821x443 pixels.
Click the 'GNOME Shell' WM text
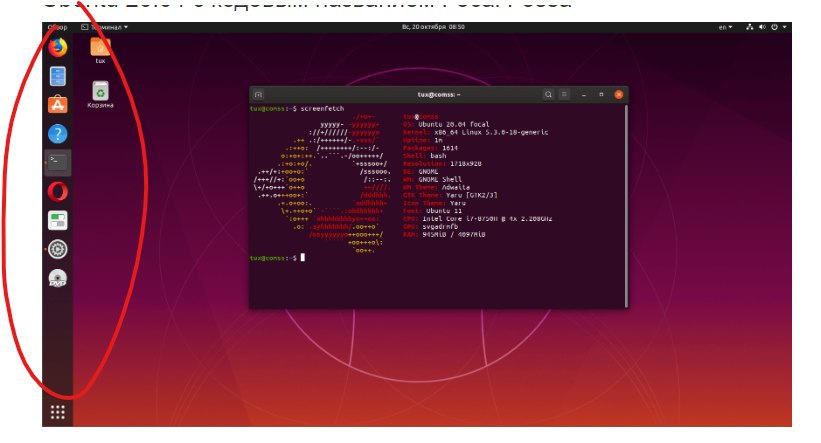point(440,180)
